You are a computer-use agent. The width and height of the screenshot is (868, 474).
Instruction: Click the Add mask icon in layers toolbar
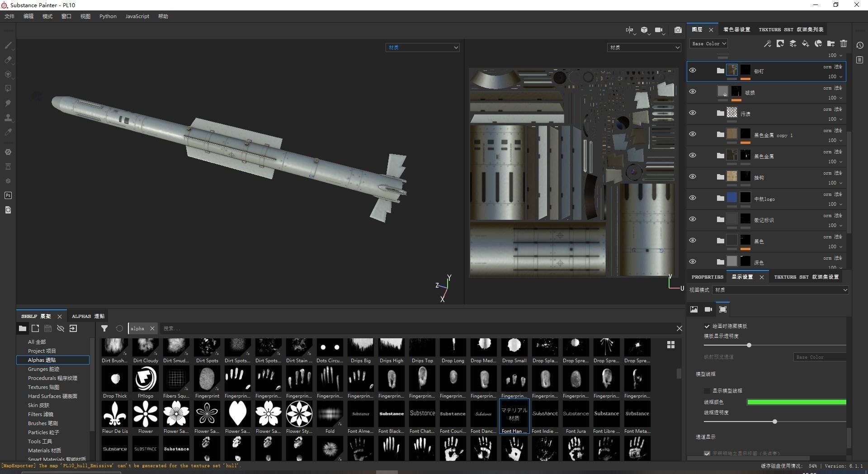pyautogui.click(x=780, y=43)
